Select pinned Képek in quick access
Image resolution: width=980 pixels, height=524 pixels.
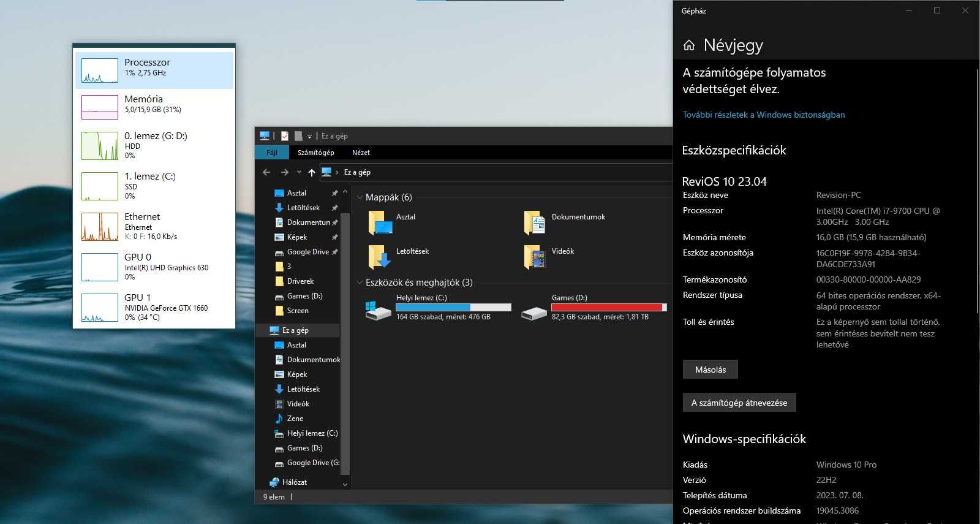click(x=297, y=237)
